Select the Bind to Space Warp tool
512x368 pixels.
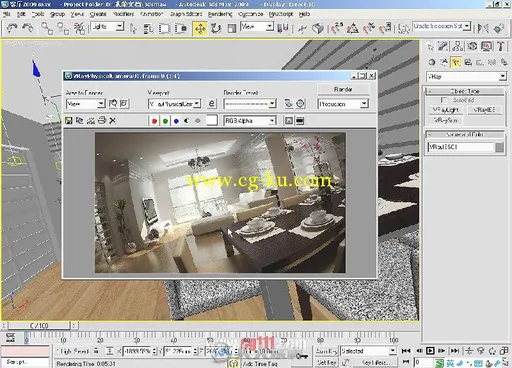point(79,28)
